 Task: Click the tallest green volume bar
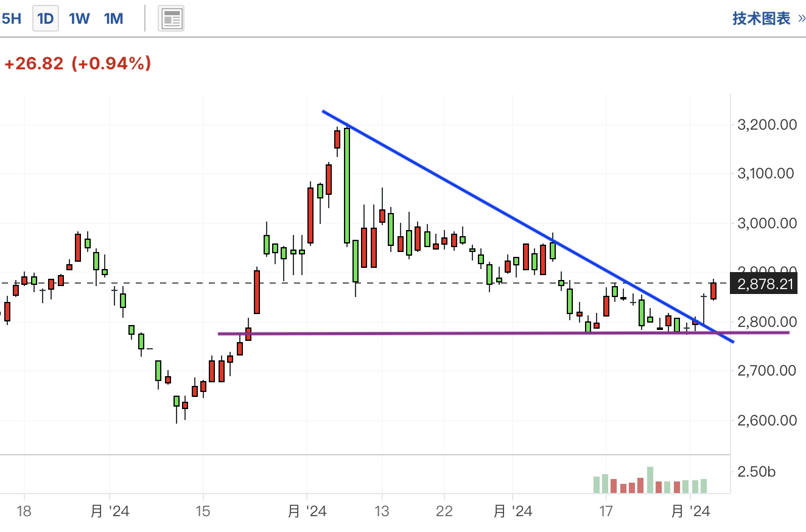coord(650,480)
